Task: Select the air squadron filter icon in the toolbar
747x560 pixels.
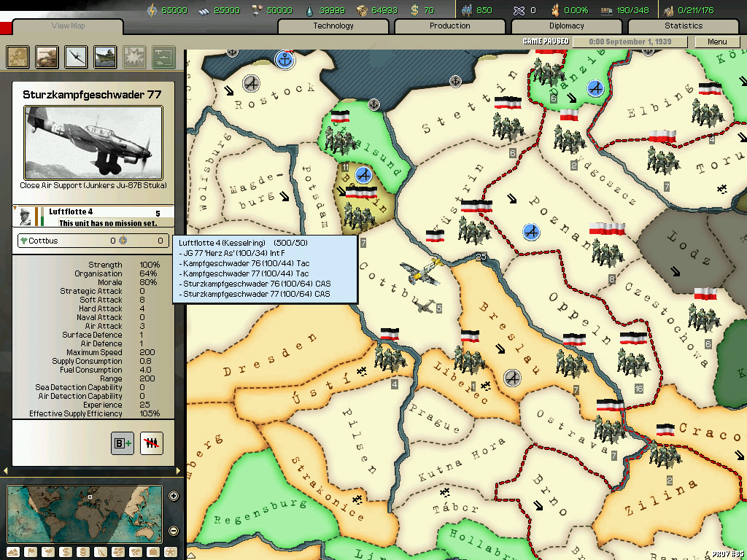Action: pyautogui.click(x=76, y=56)
